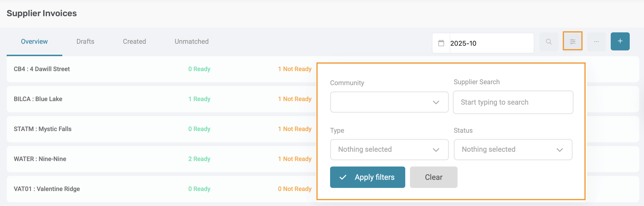Click the plus add invoice button

coord(620,41)
